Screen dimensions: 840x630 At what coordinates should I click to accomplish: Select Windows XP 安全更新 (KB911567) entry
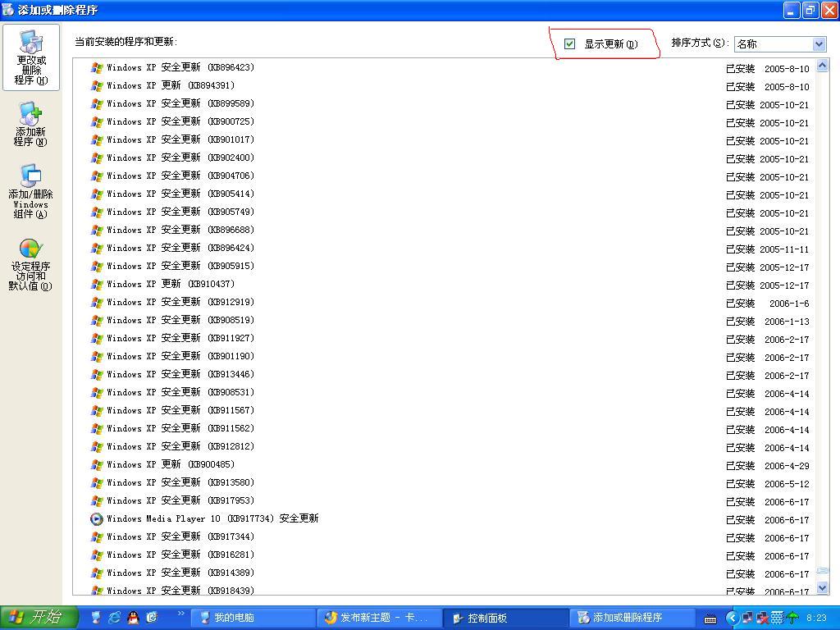pyautogui.click(x=180, y=411)
